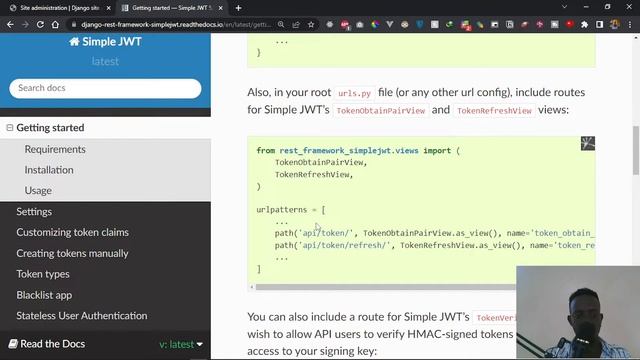This screenshot has width=640, height=360.
Task: Go to the Usage section
Action: coord(38,191)
